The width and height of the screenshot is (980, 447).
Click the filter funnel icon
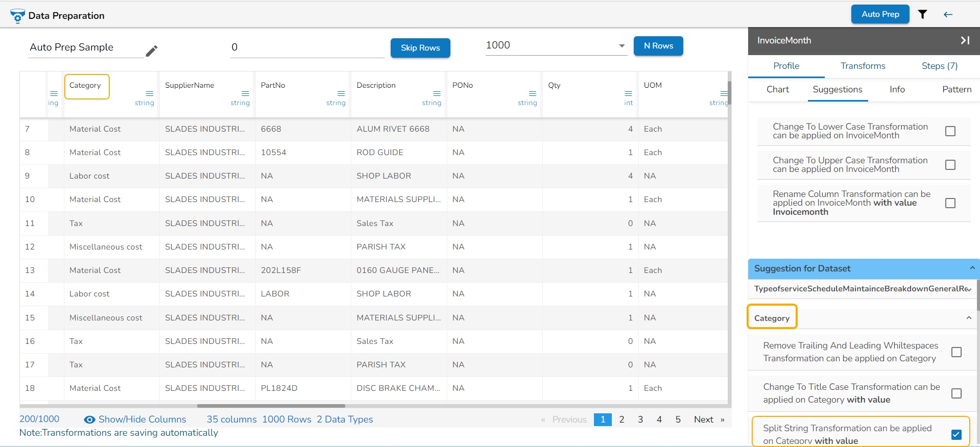[x=922, y=14]
